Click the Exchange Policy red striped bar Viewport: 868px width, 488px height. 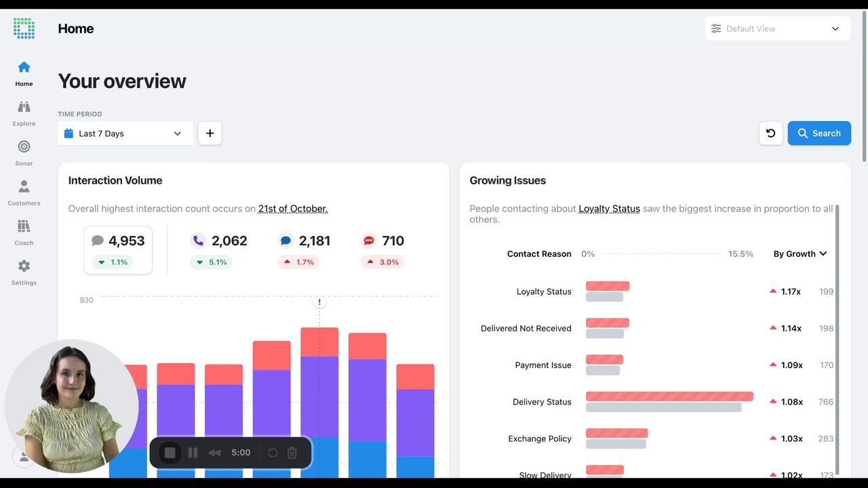pos(616,433)
